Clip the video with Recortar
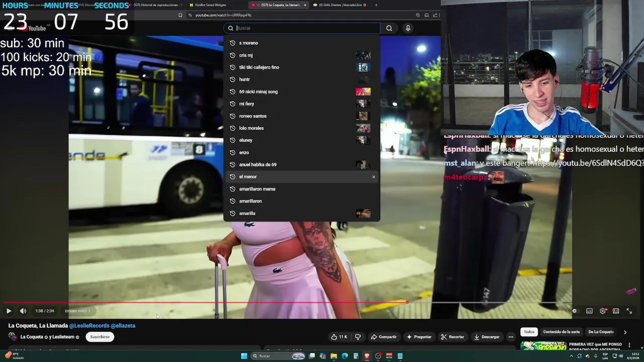 point(452,337)
